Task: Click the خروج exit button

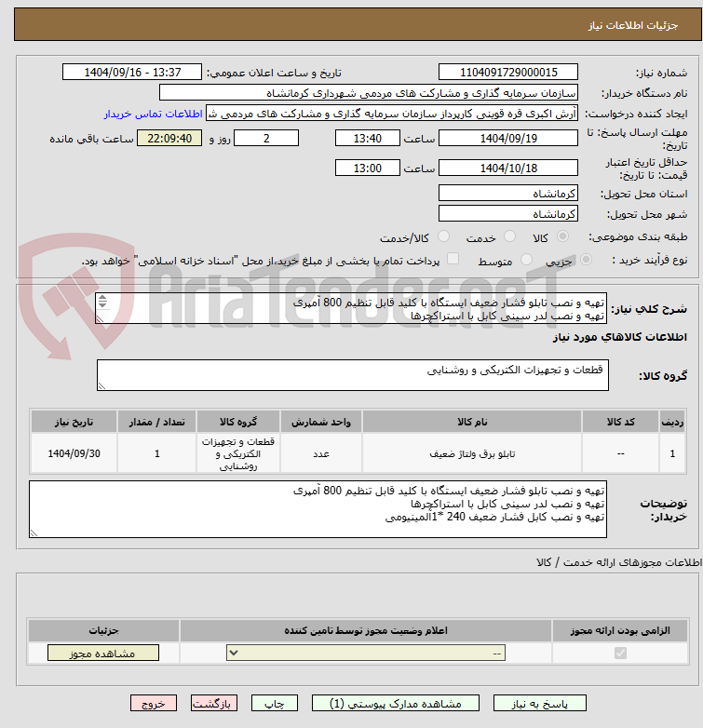Action: click(x=154, y=704)
